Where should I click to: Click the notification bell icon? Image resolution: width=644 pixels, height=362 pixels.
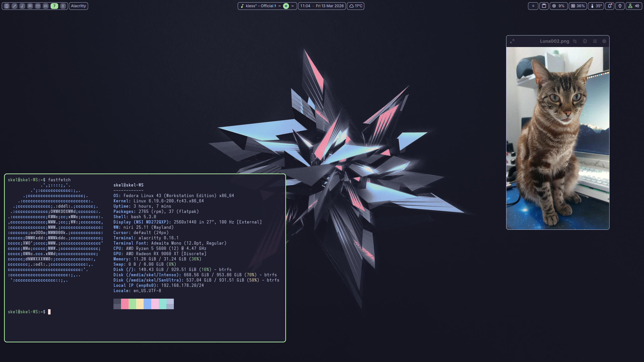pos(610,6)
